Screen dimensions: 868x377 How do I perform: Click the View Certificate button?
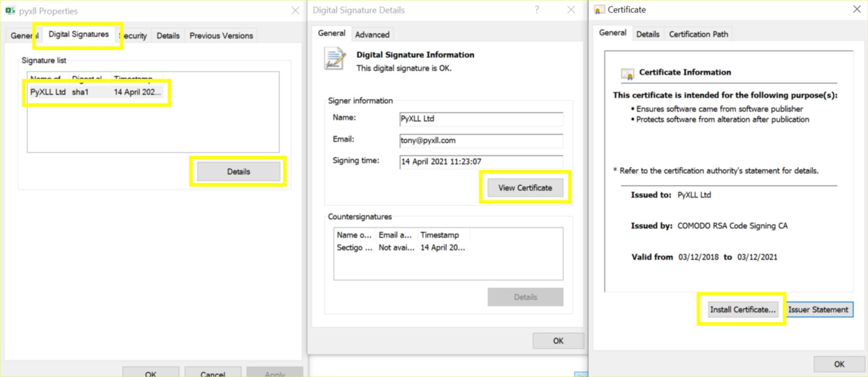tap(525, 188)
